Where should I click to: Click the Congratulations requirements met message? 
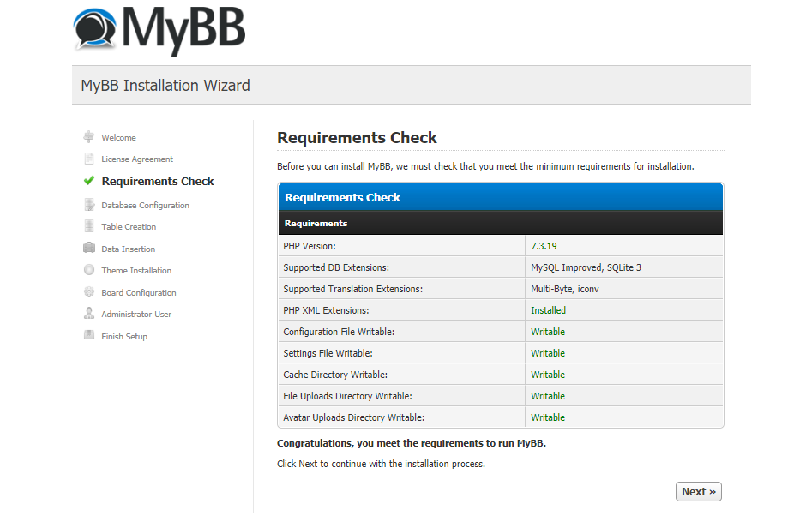tap(412, 443)
